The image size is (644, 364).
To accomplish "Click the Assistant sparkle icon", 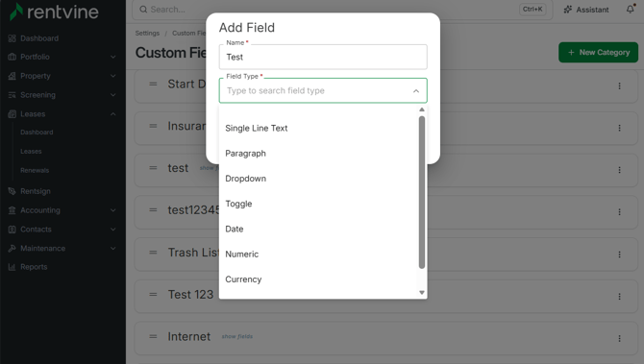I will [568, 10].
